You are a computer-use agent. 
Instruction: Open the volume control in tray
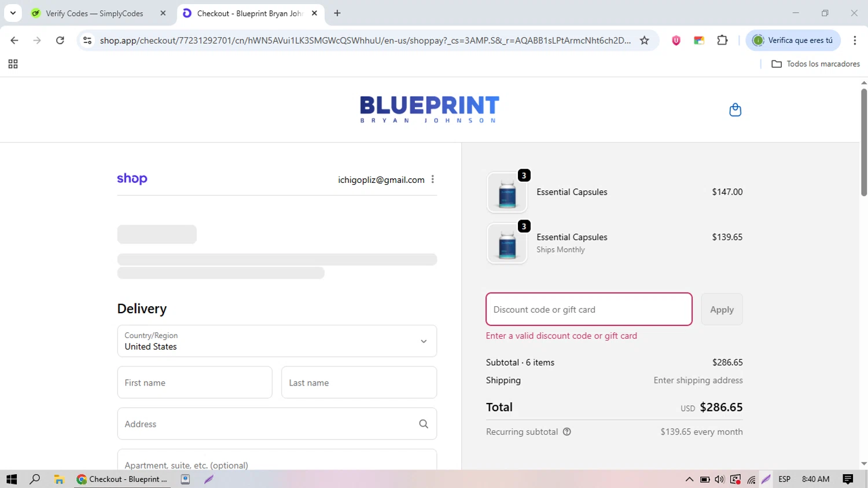pos(719,479)
